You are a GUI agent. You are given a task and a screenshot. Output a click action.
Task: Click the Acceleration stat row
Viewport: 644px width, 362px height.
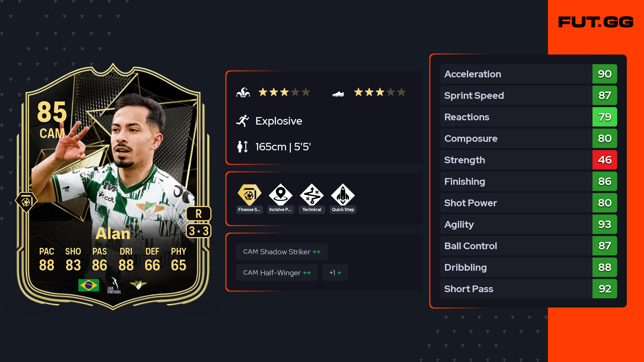[528, 74]
